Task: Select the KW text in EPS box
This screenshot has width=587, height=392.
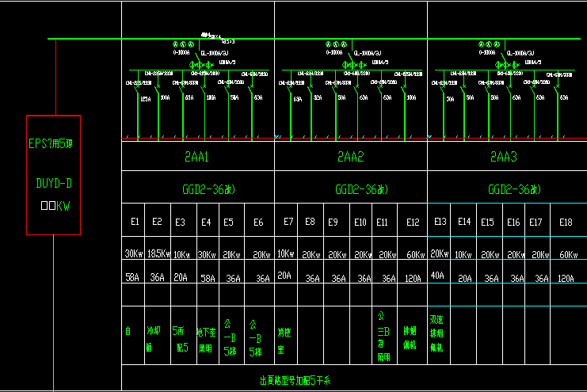Action: pos(63,206)
